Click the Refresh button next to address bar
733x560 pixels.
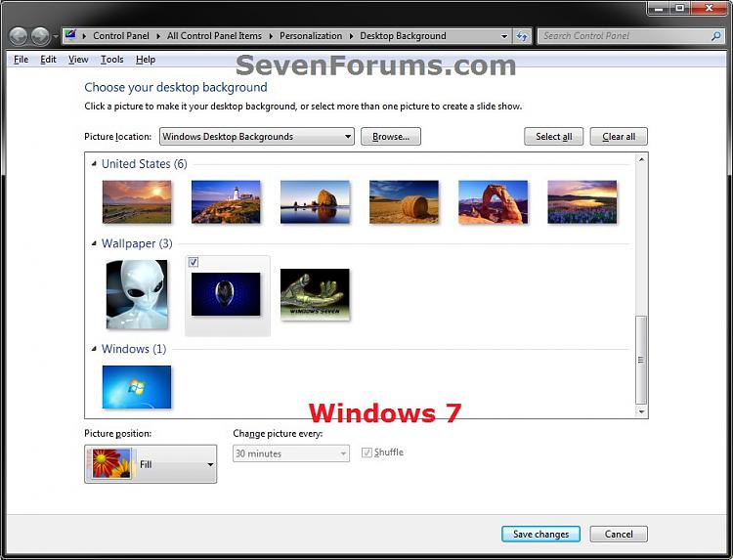(522, 36)
